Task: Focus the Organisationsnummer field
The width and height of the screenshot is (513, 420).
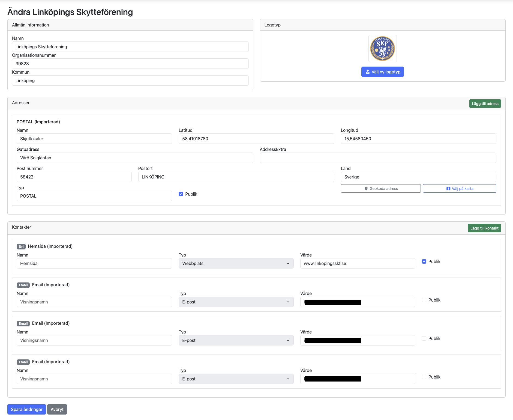Action: tap(130, 64)
